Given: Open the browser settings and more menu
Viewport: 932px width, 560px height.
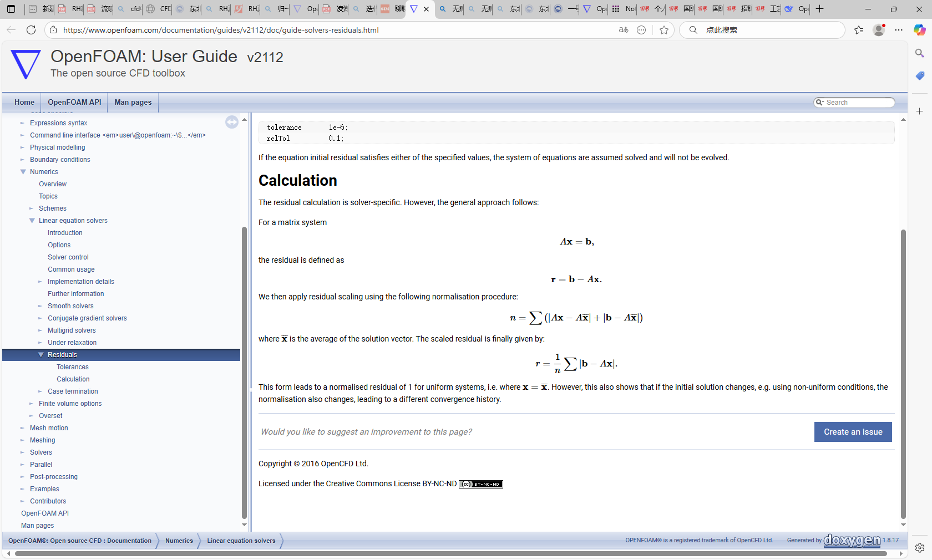Looking at the screenshot, I should (899, 30).
